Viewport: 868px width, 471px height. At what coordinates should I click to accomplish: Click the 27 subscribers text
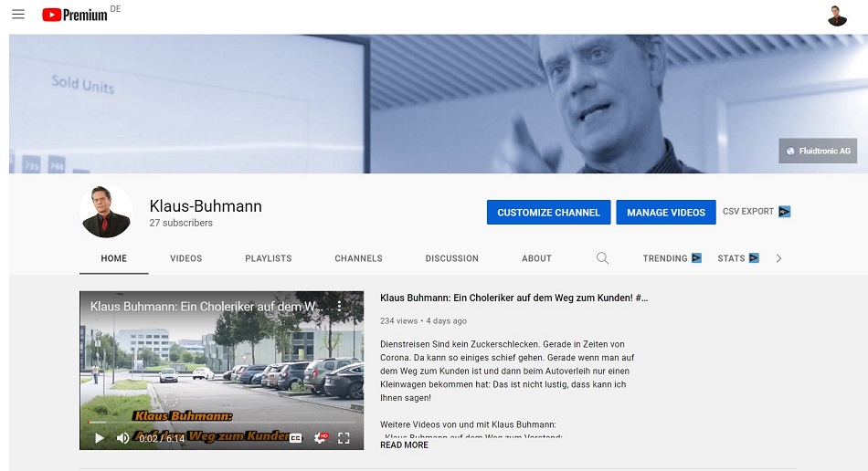(x=181, y=223)
